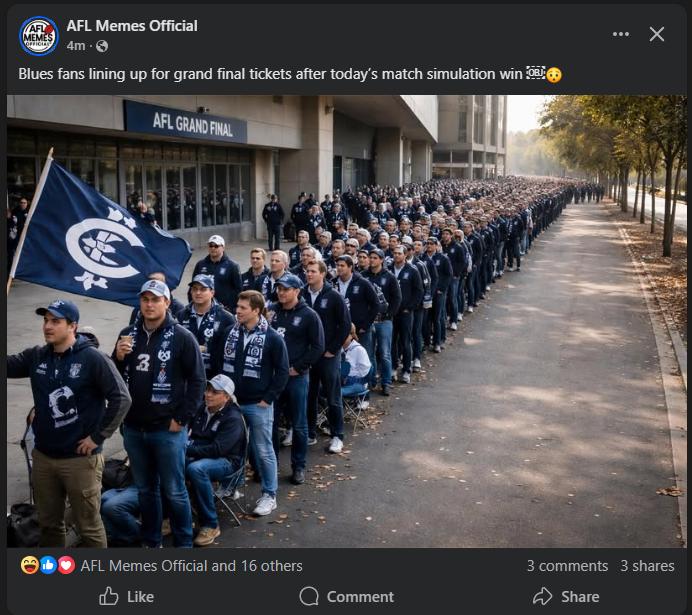Open the AFL Memes Official profile picture
Viewport: 692px width, 615px height.
coord(39,36)
